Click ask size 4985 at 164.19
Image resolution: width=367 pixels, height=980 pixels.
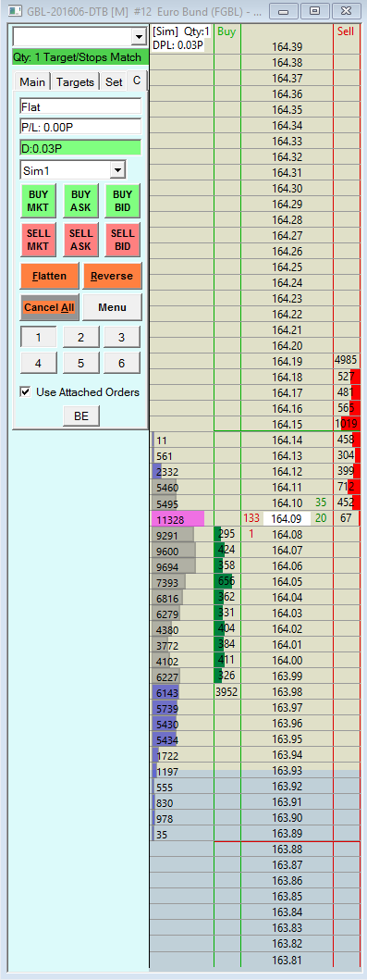(346, 361)
